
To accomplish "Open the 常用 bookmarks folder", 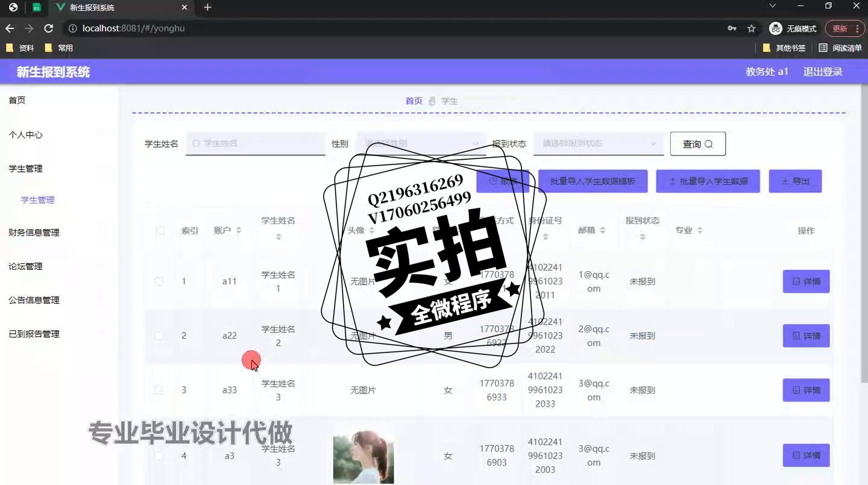I will click(58, 48).
